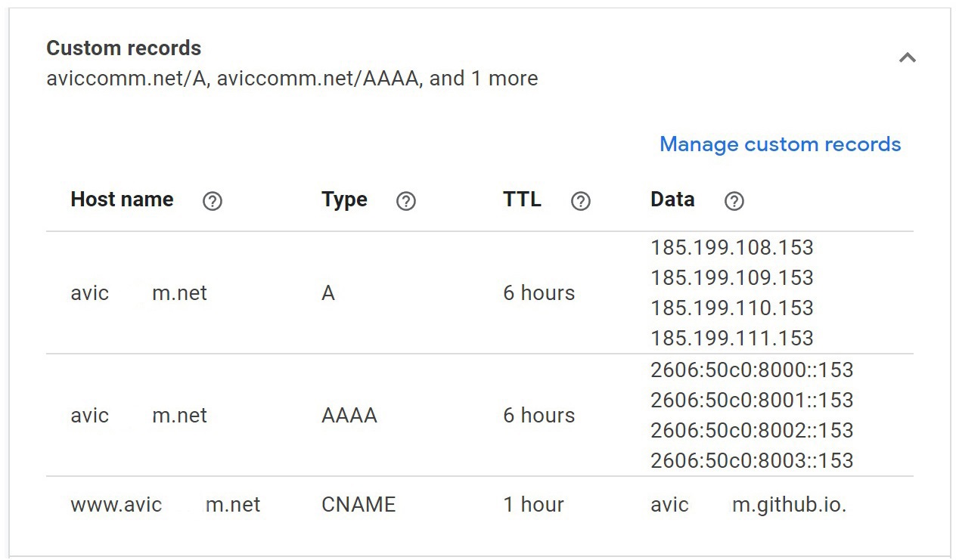Click IP address 185.199.108.153
The width and height of the screenshot is (956, 560).
(x=731, y=248)
